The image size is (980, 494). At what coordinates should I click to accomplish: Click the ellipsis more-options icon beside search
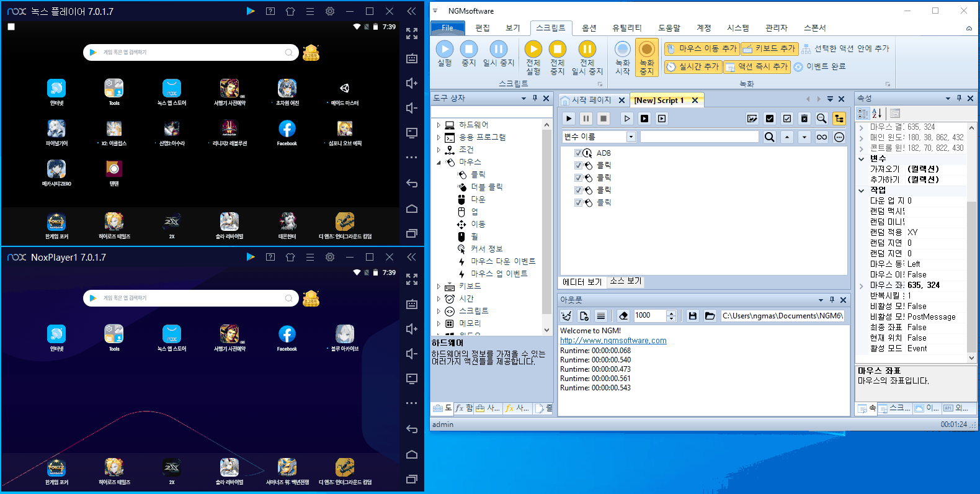(x=839, y=137)
